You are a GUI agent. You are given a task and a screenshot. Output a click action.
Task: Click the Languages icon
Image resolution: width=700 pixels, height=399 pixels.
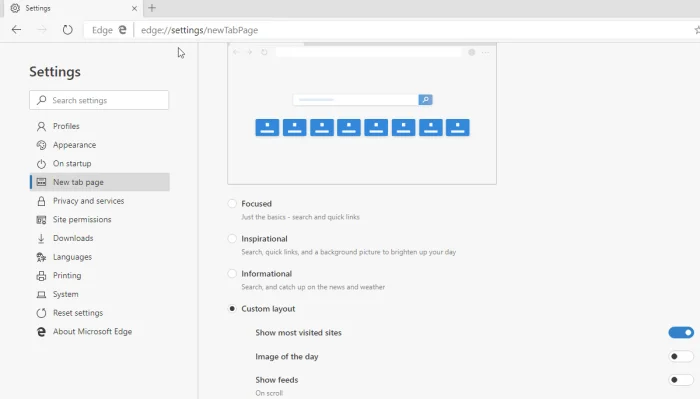[41, 257]
